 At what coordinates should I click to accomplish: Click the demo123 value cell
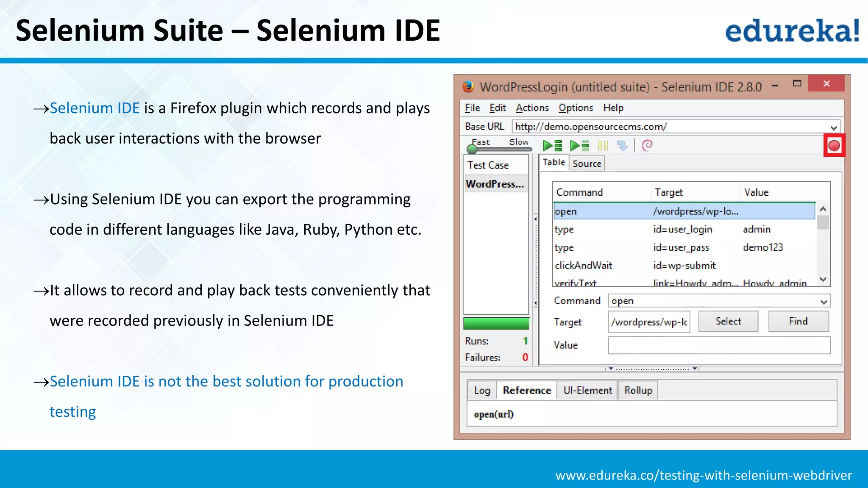(x=763, y=247)
